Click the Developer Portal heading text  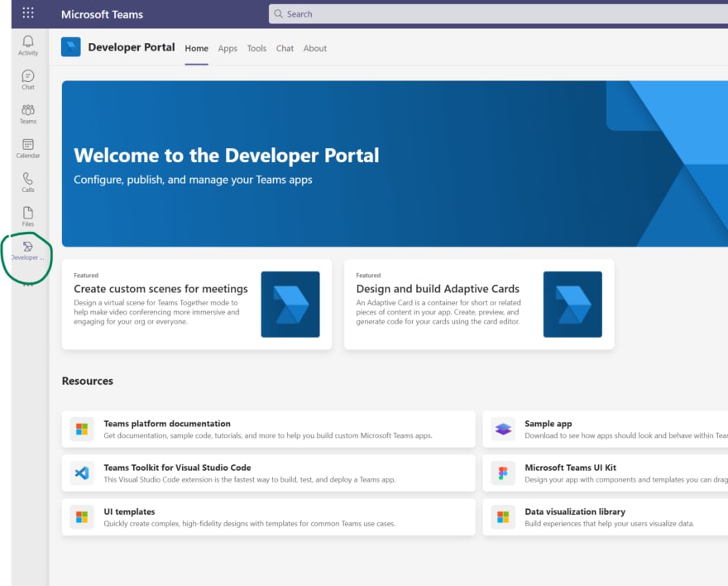click(132, 47)
